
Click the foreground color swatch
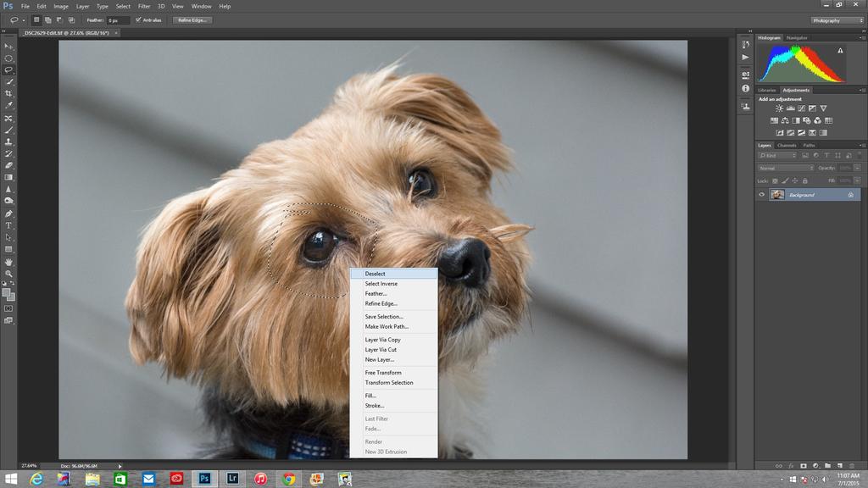7,292
